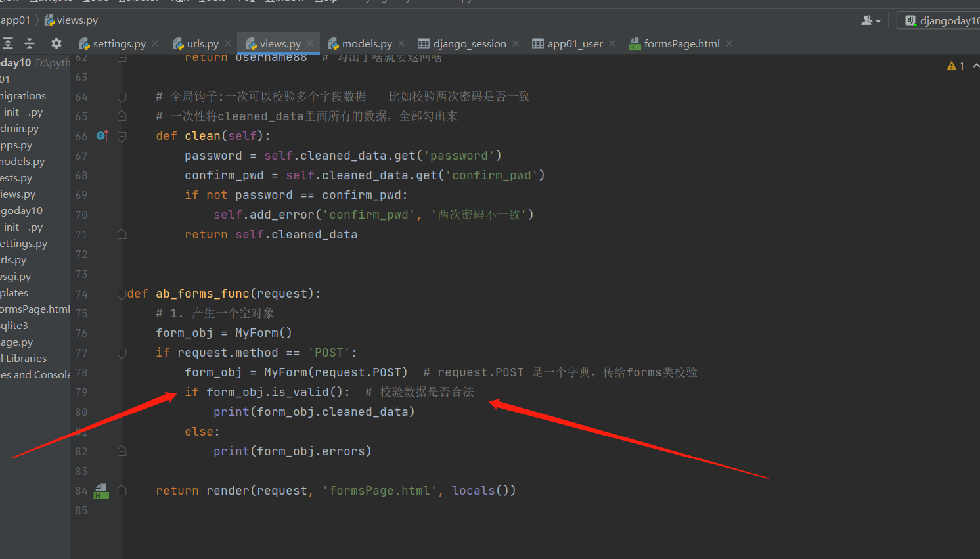Screen dimensions: 980x559
Task: Click the 'form_obj = MyForm(request.POST)' code
Action: 296,372
